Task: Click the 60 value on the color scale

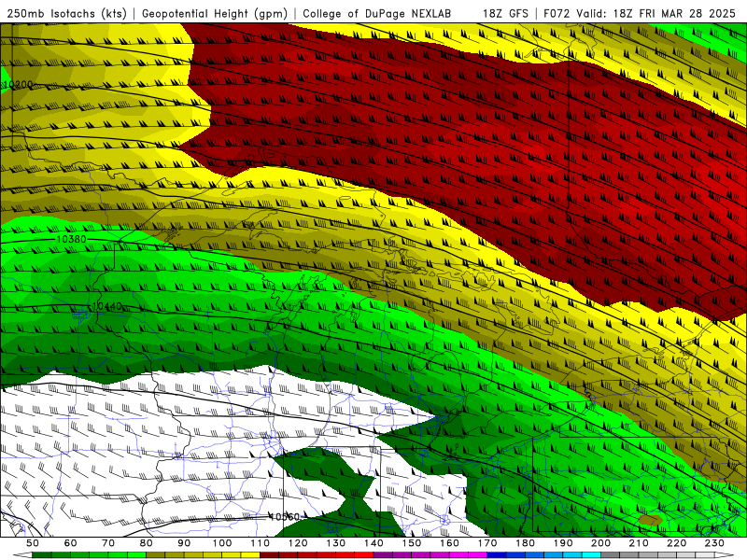Action: click(70, 543)
